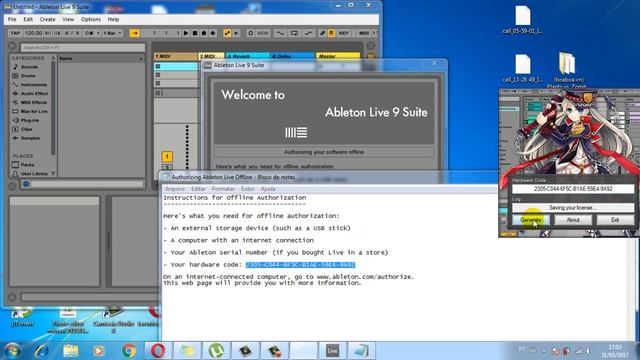640x360 pixels.
Task: Select the A Reverb return track header
Action: pyautogui.click(x=247, y=56)
